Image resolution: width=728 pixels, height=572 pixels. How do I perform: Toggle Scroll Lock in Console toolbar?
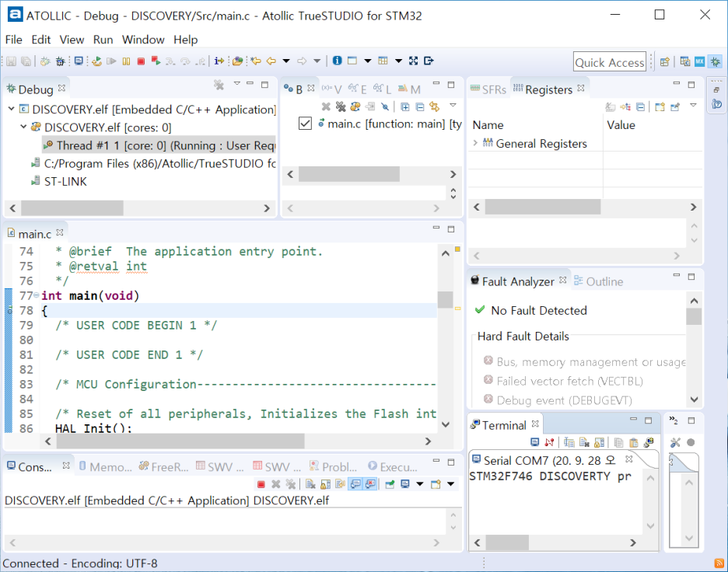click(325, 484)
